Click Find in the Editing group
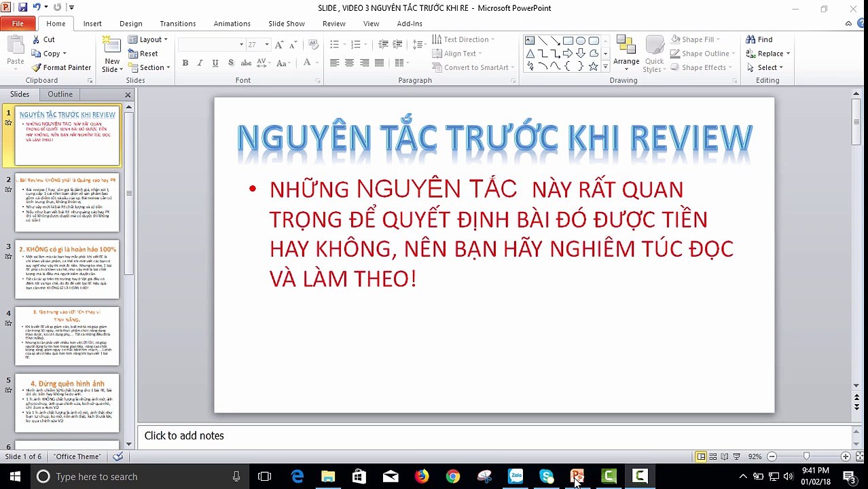 (759, 39)
